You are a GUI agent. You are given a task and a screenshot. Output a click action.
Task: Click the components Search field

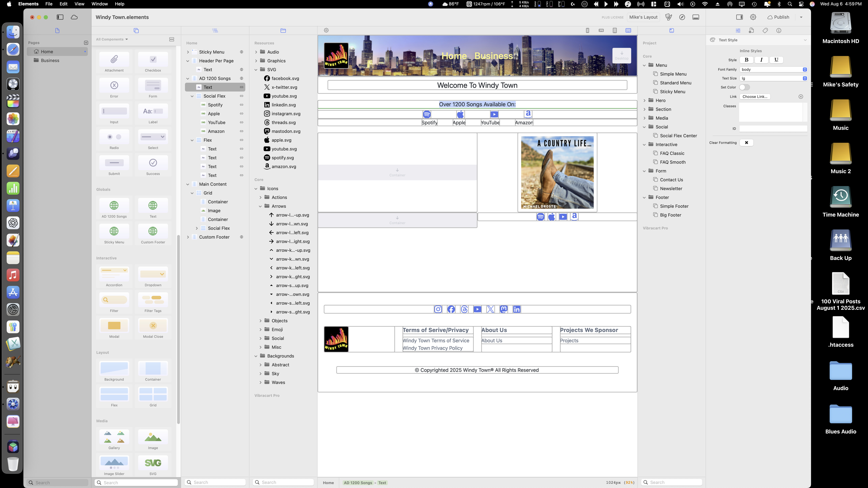(x=136, y=483)
